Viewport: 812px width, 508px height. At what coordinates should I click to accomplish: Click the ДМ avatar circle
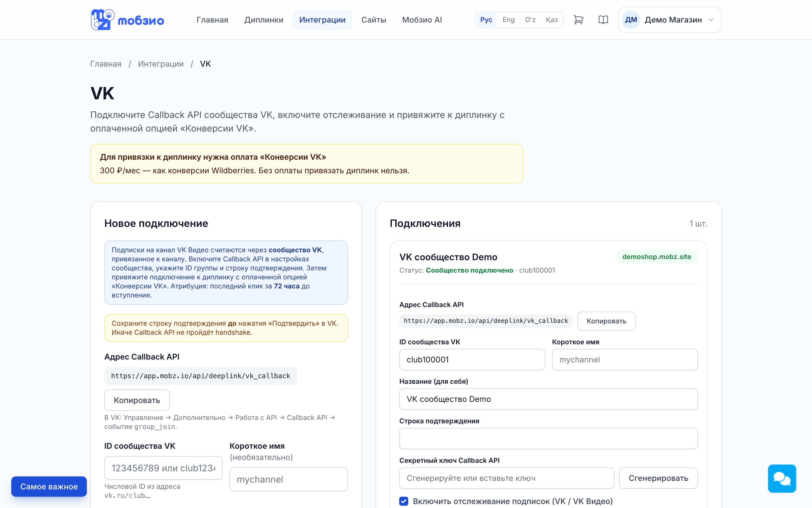(631, 20)
